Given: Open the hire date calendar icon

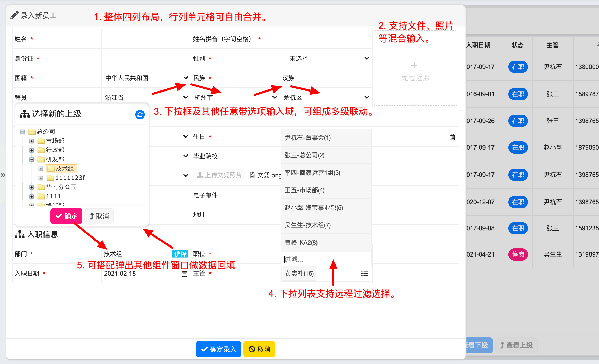Looking at the screenshot, I should click(184, 274).
